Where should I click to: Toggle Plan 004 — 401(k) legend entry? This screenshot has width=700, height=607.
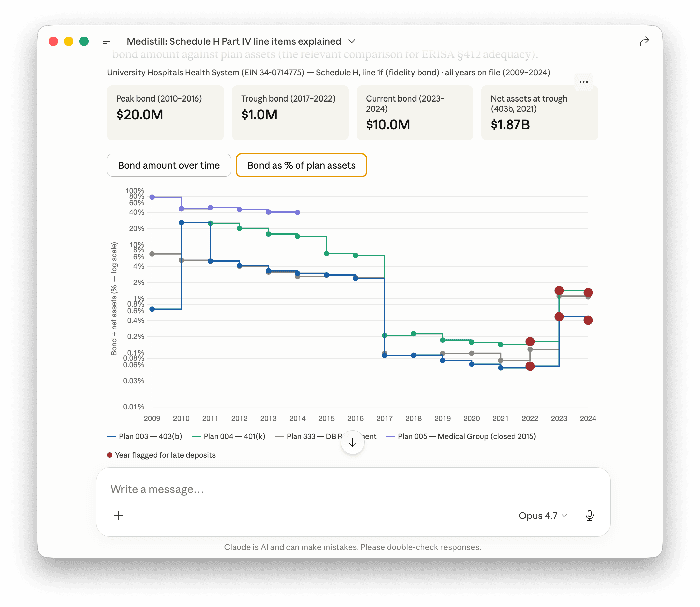228,436
